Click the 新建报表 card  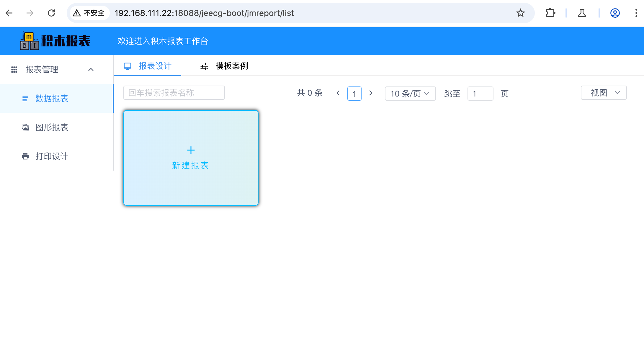(x=191, y=165)
